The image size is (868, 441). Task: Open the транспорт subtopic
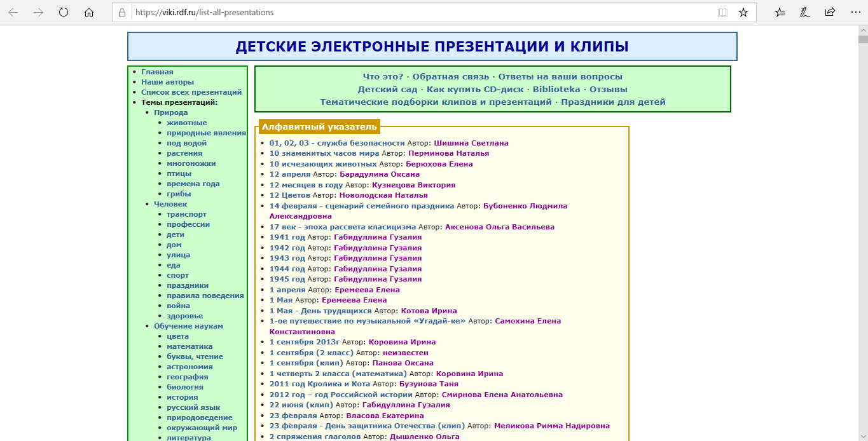pos(187,214)
